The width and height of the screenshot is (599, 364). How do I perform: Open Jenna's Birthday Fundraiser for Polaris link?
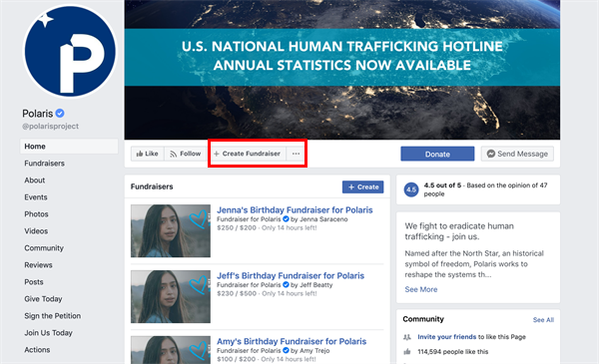click(x=295, y=209)
